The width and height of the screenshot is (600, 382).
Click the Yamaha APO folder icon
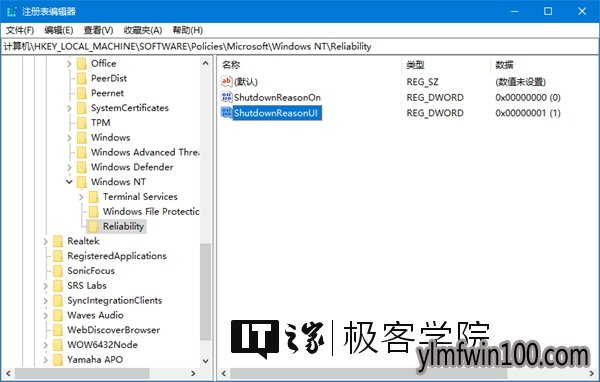point(58,360)
